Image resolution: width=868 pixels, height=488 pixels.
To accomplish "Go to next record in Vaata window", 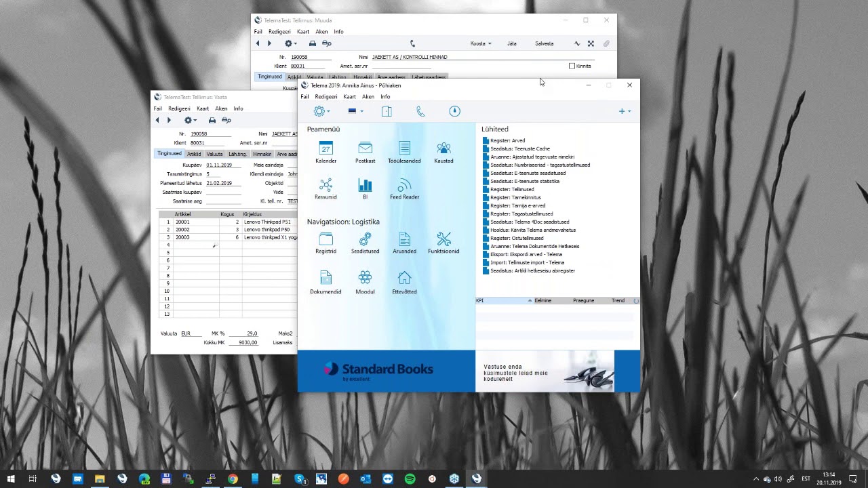I will point(169,120).
